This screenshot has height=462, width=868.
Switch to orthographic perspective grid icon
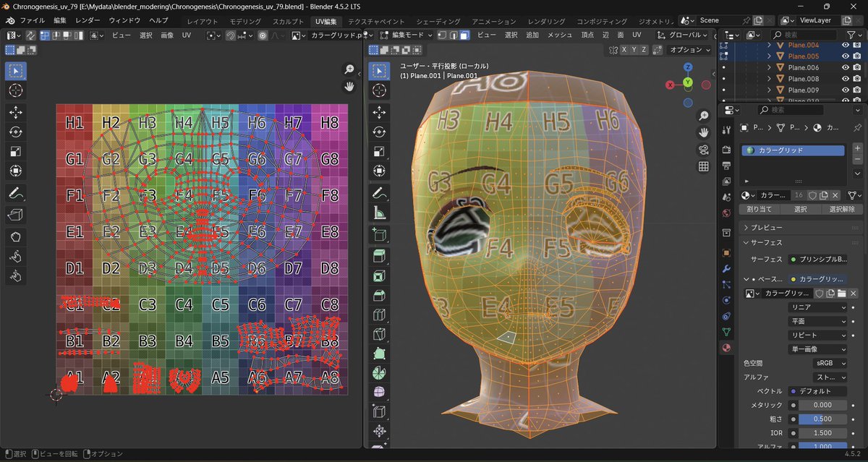(703, 166)
